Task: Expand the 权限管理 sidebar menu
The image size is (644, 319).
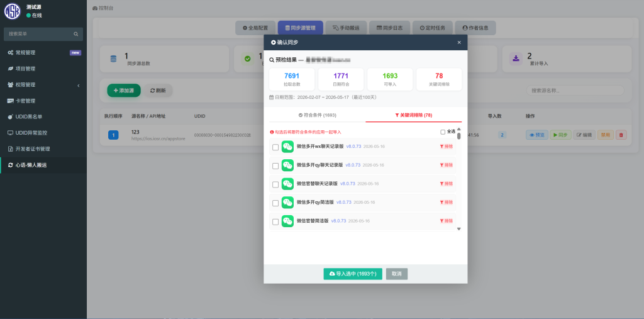Action: 43,85
